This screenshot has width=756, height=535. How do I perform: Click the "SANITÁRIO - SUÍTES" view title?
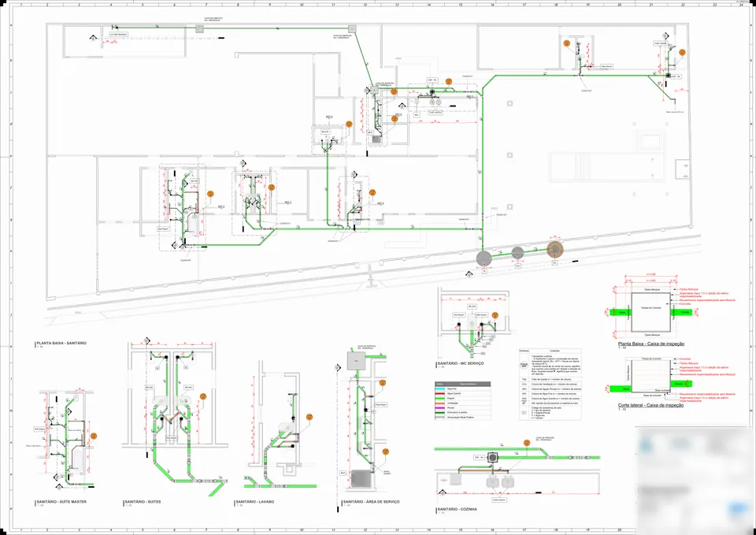143,502
